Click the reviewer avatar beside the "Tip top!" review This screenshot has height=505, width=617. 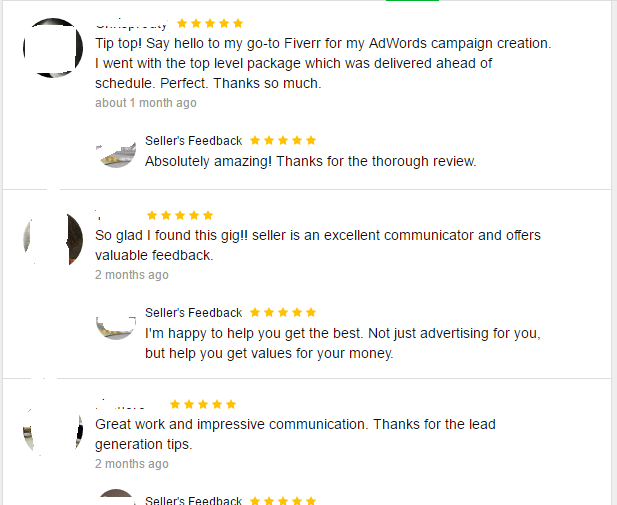click(x=52, y=47)
